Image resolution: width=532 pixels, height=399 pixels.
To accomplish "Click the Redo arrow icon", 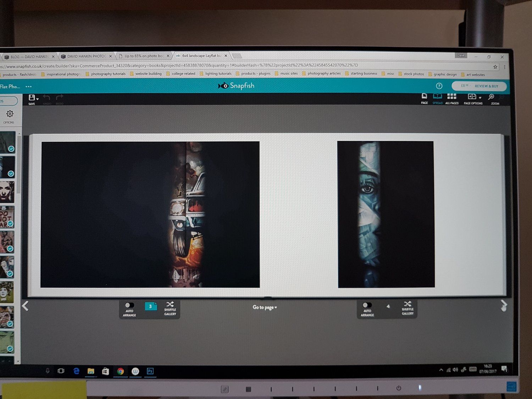I will point(60,97).
